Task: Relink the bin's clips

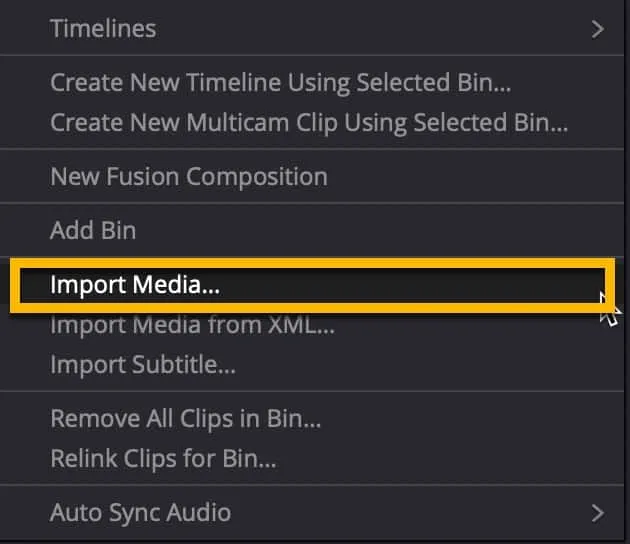Action: point(163,460)
